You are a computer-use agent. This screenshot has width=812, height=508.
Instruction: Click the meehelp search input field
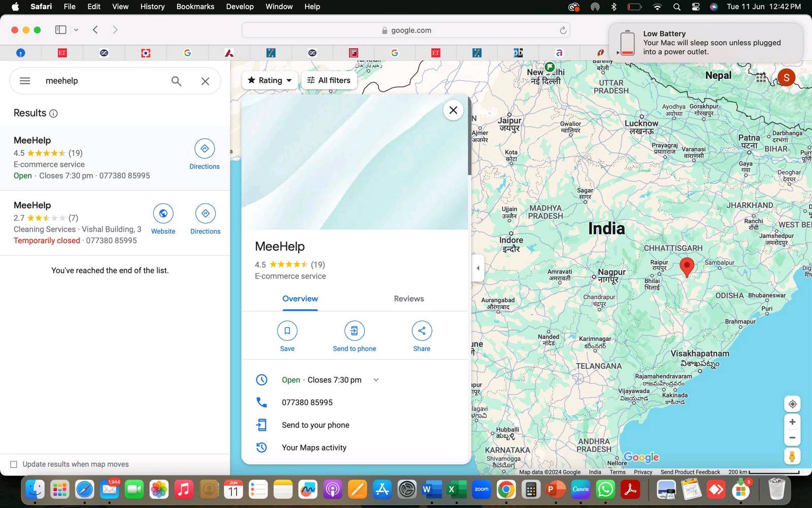[x=104, y=81]
